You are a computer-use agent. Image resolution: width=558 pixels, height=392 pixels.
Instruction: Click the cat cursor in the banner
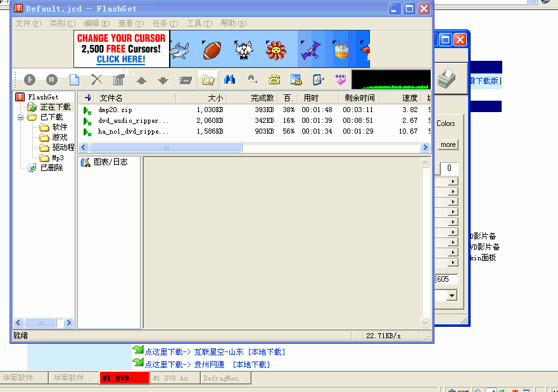tap(244, 50)
